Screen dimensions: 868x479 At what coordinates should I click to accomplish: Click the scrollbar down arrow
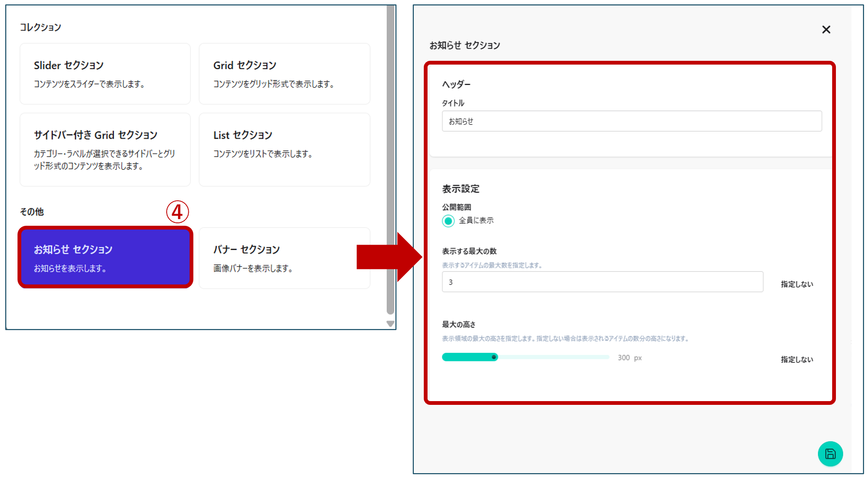click(x=390, y=324)
